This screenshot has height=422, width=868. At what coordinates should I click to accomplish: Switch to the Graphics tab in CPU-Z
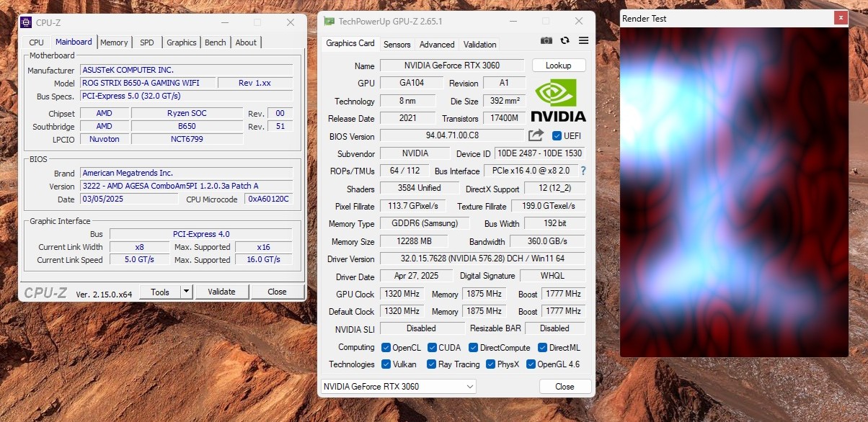pos(182,42)
